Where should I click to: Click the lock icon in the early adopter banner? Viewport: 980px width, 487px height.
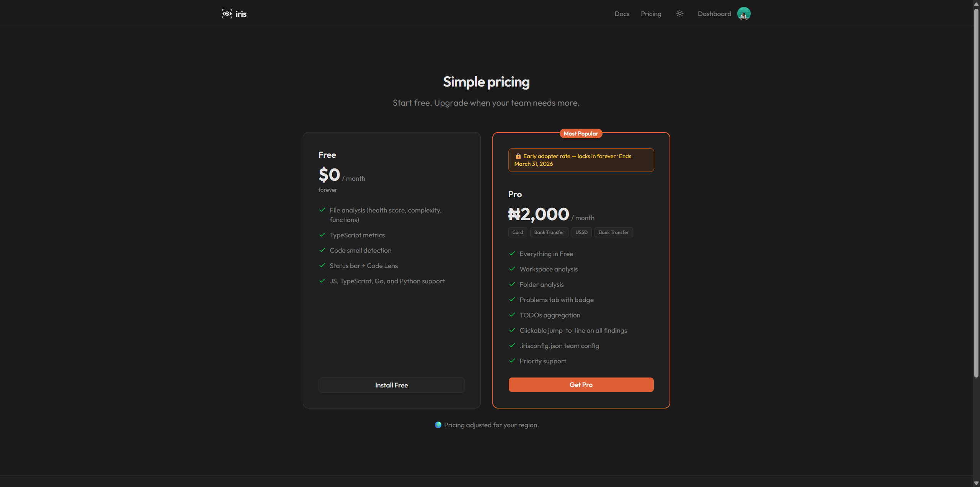(x=518, y=156)
